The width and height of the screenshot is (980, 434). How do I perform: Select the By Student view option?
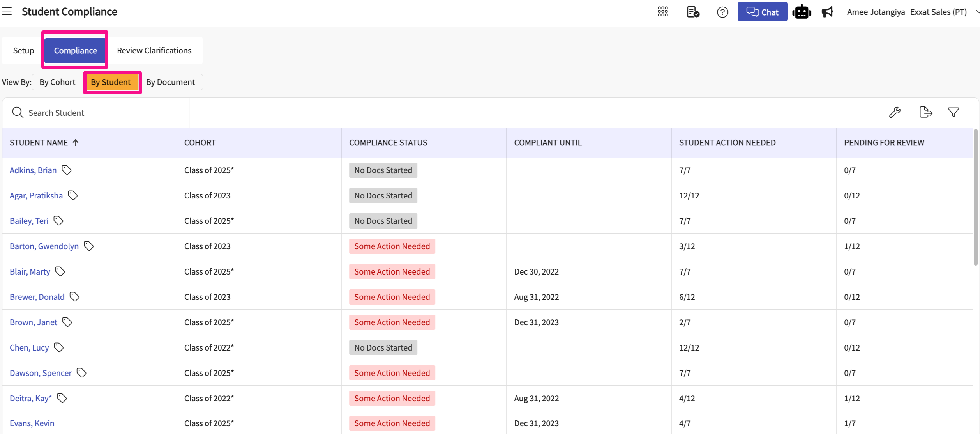[111, 82]
